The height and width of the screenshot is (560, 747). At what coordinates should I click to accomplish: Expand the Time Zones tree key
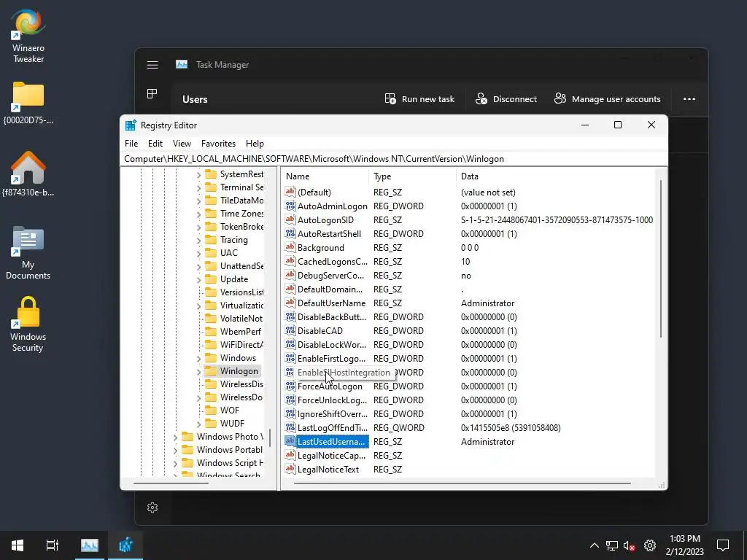pyautogui.click(x=198, y=214)
